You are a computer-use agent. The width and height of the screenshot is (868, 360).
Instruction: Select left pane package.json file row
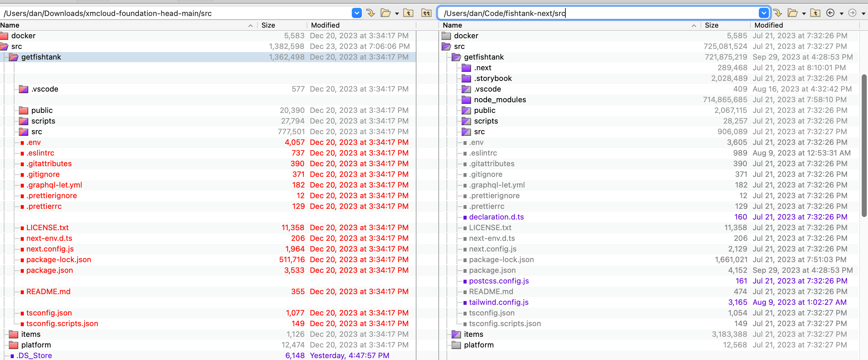pos(208,270)
